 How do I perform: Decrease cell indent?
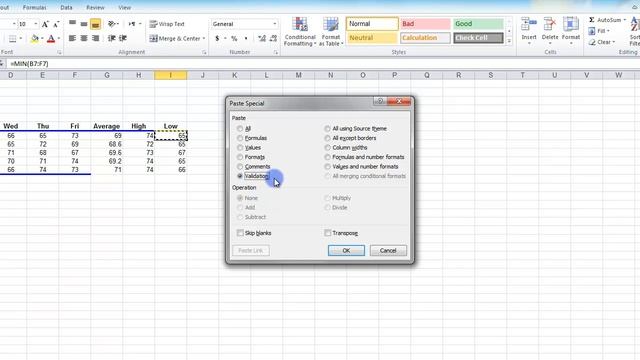(x=111, y=38)
